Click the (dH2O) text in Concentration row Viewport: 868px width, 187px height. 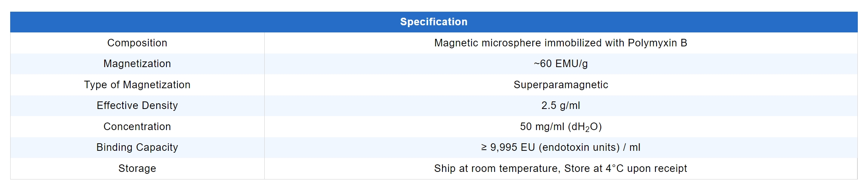pyautogui.click(x=584, y=127)
